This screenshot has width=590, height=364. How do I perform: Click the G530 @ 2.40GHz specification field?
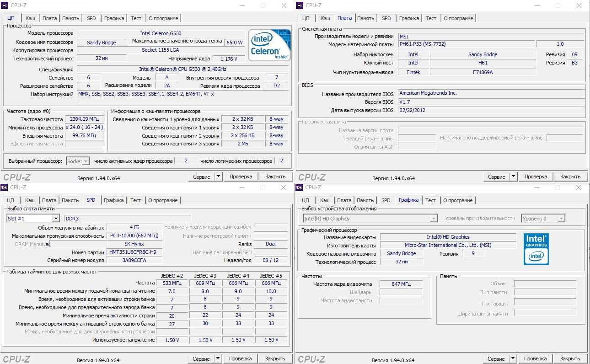182,70
